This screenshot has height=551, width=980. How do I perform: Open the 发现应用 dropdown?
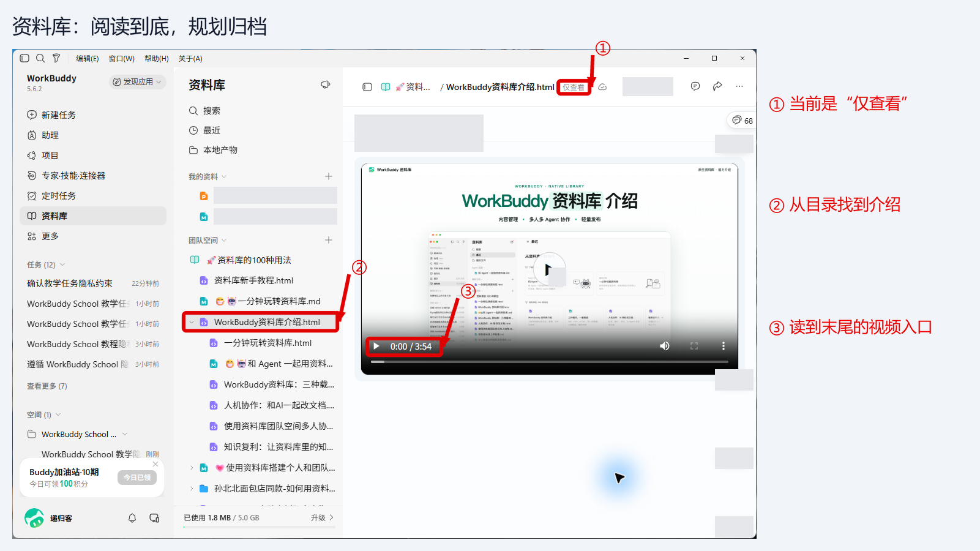tap(138, 81)
